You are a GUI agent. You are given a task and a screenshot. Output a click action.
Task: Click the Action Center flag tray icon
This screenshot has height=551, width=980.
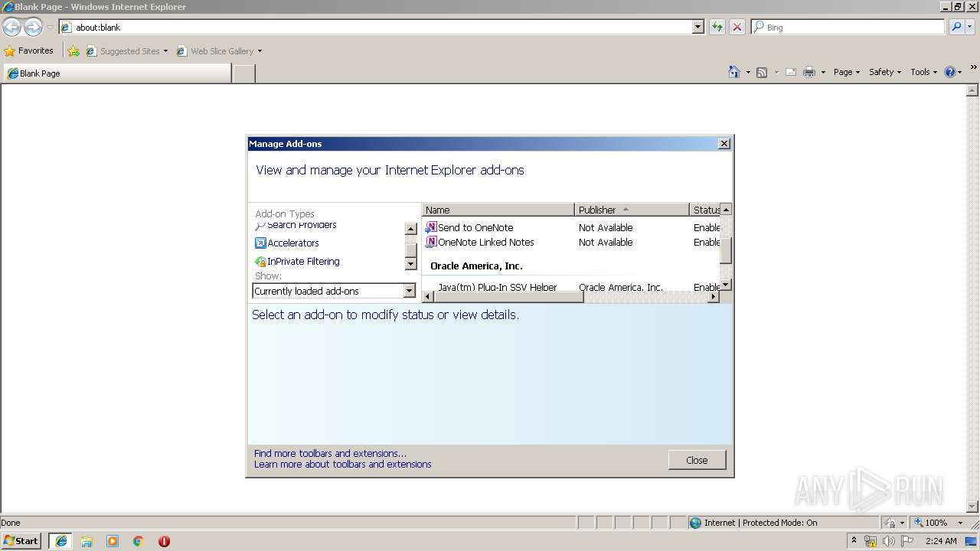tap(907, 541)
